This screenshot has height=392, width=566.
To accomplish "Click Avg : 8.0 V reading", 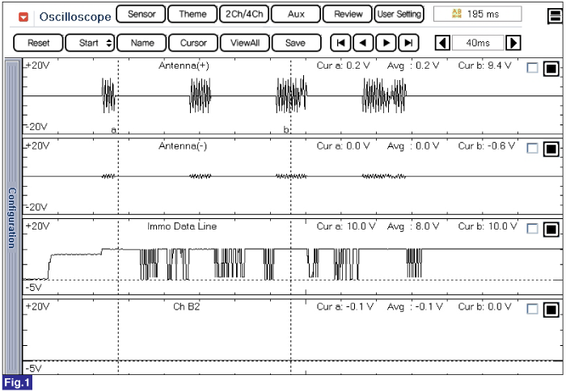I will click(x=413, y=226).
